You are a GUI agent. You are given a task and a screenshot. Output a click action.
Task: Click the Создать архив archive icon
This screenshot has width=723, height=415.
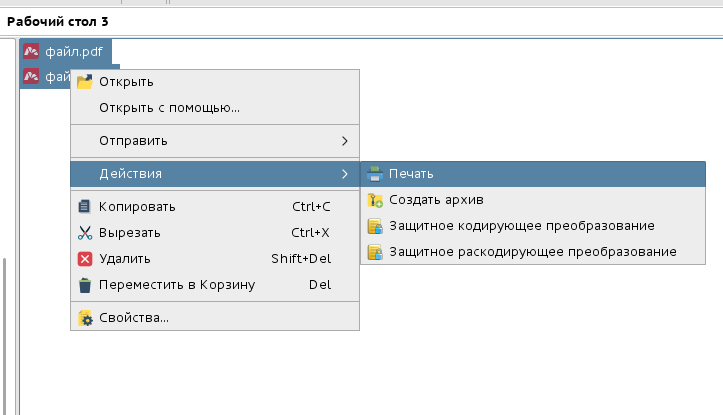pyautogui.click(x=375, y=200)
